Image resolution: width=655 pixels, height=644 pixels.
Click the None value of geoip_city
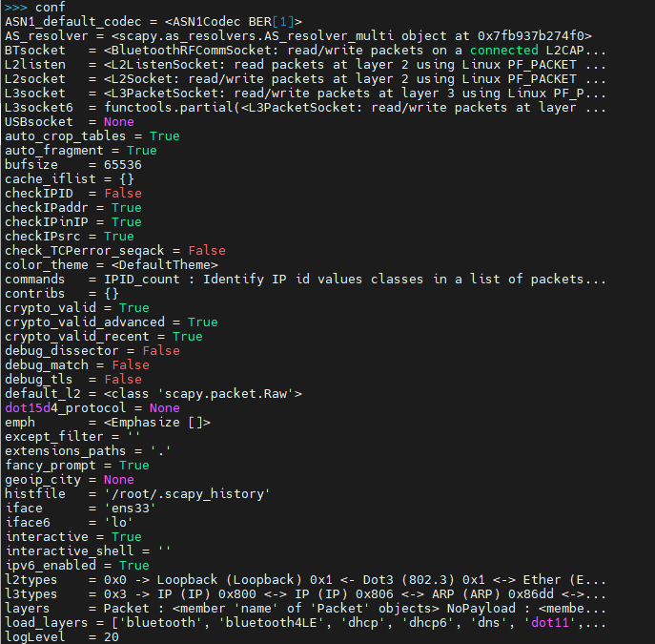(119, 480)
